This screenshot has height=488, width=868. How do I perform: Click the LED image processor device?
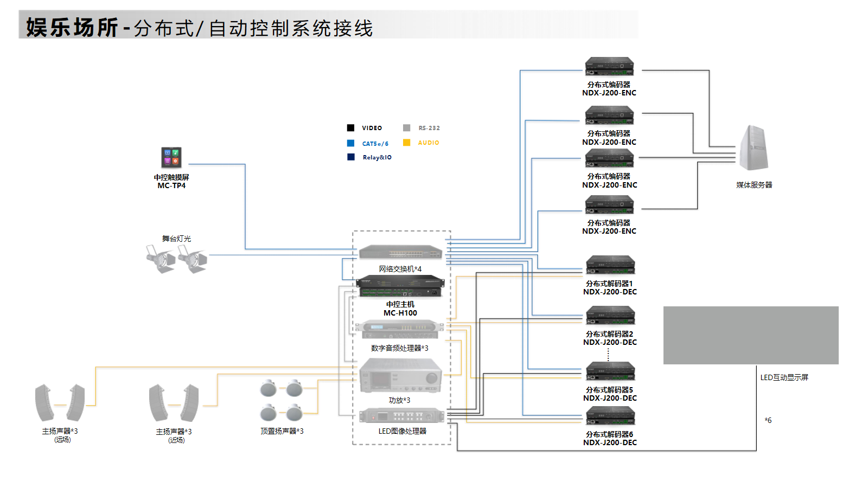(x=402, y=415)
